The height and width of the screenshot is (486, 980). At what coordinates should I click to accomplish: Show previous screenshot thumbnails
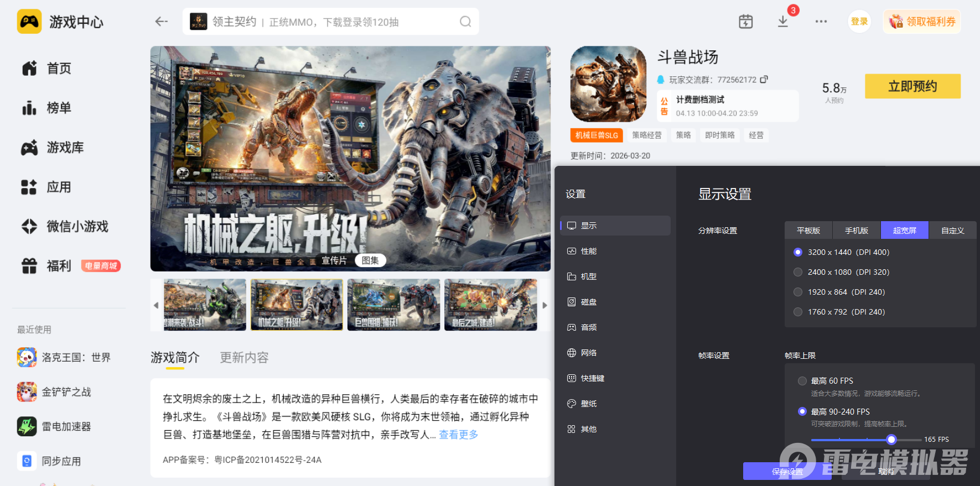click(x=156, y=305)
